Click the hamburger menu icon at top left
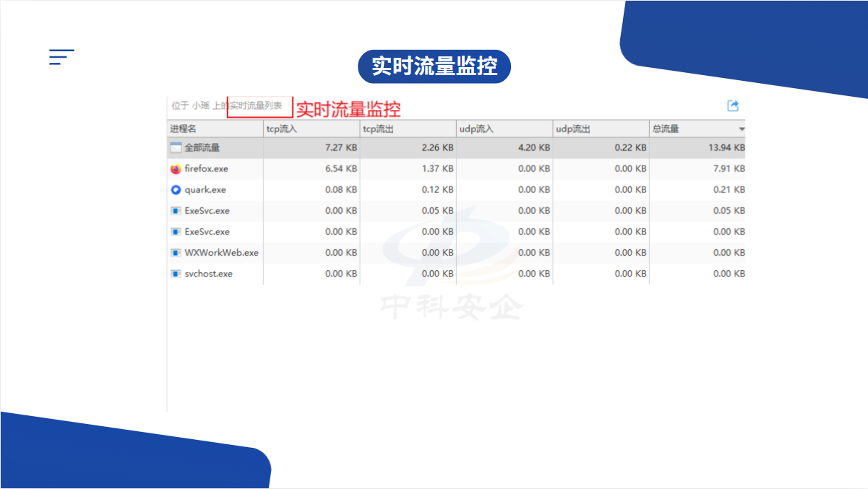The height and width of the screenshot is (489, 868). pos(61,57)
